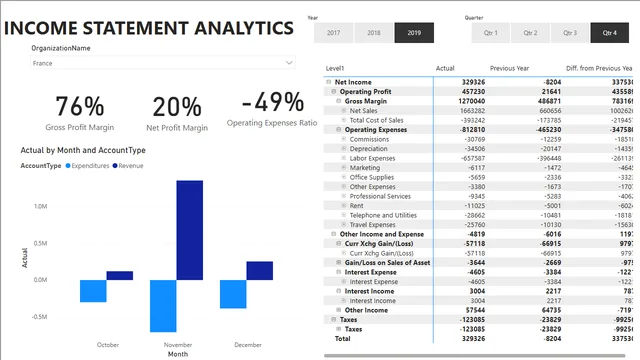
Task: Choose Qtr 4 in the Quarter slicer
Action: point(610,33)
